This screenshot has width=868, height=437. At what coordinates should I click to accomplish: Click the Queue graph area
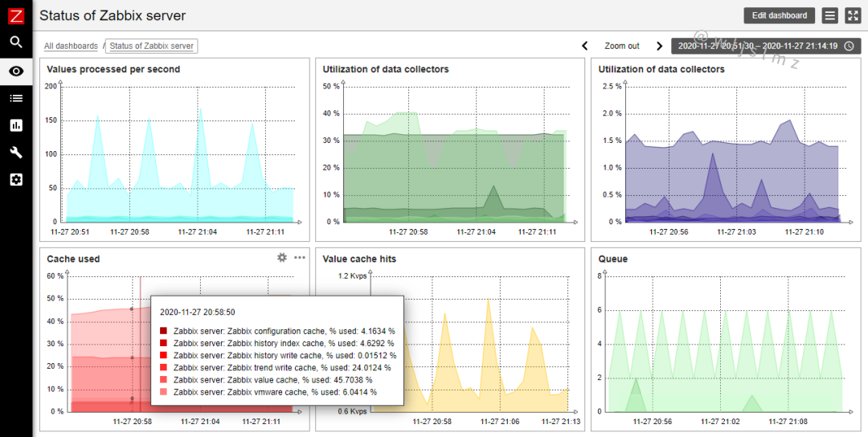tap(724, 344)
